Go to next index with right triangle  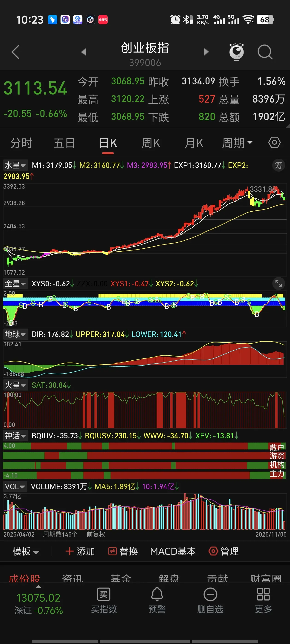[x=206, y=52]
